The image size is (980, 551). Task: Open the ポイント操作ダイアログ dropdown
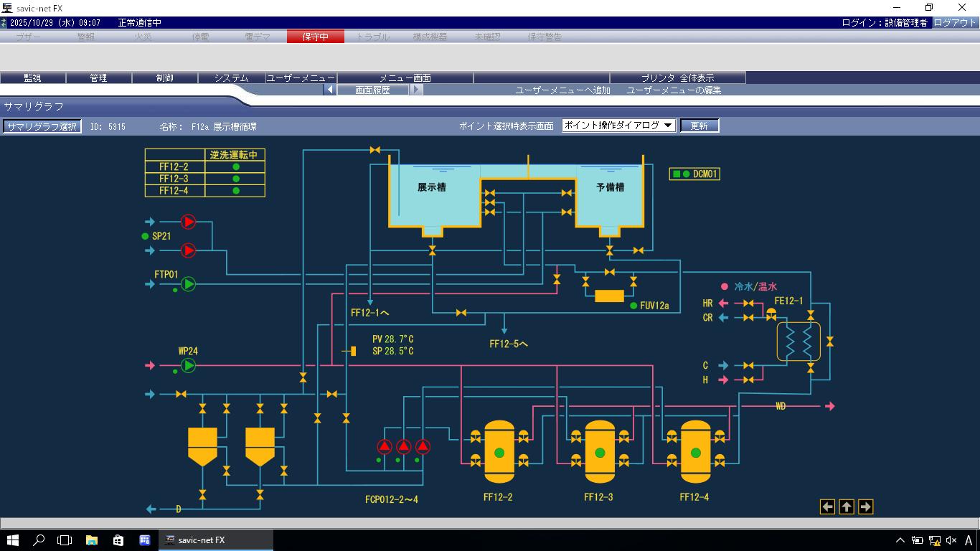pyautogui.click(x=618, y=126)
